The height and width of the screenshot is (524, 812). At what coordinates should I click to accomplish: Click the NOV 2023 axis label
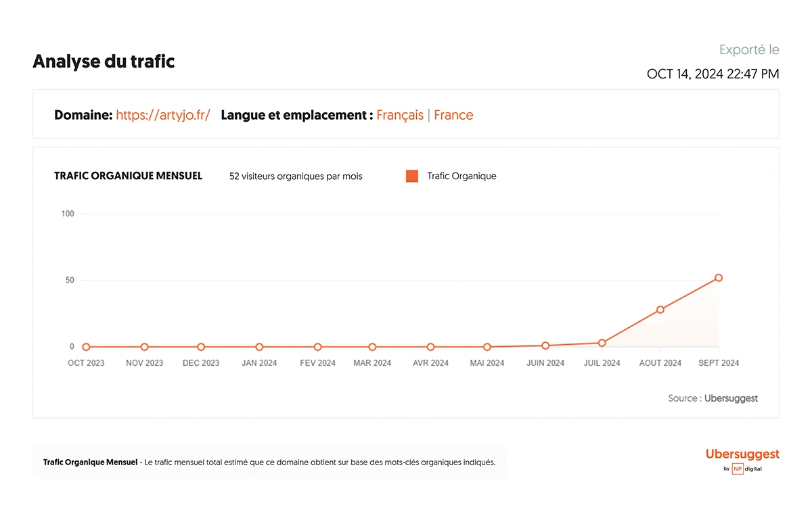pos(144,363)
